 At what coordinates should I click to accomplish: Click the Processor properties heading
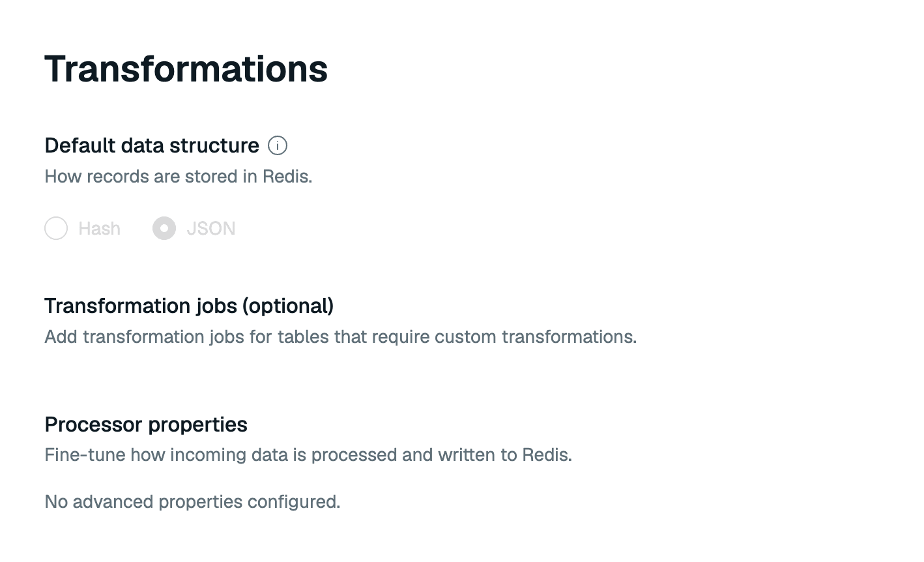point(146,424)
